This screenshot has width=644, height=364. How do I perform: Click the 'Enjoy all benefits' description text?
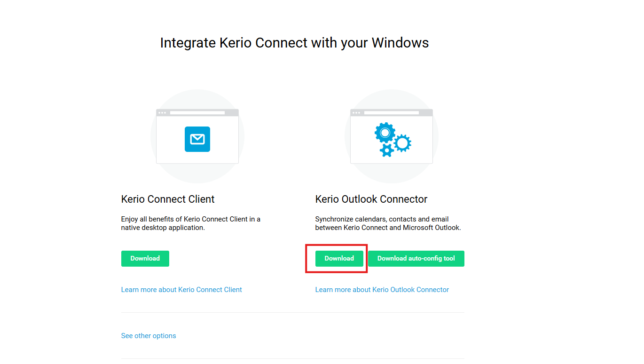click(190, 223)
